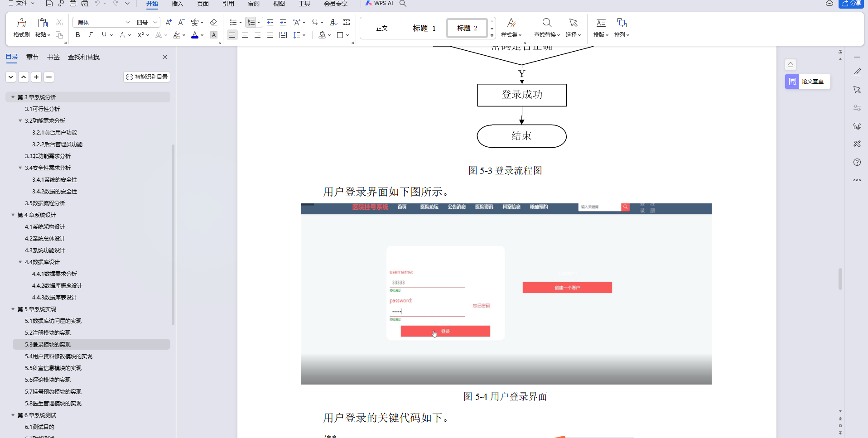Toggle the numbered list formatting
Screen dimensions: 868x438
(251, 22)
